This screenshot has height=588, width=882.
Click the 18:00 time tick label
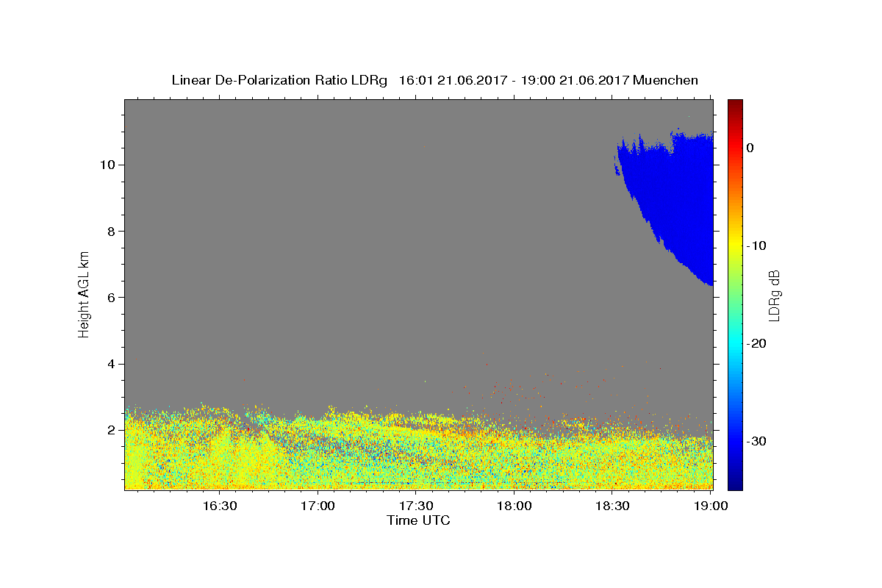[514, 506]
